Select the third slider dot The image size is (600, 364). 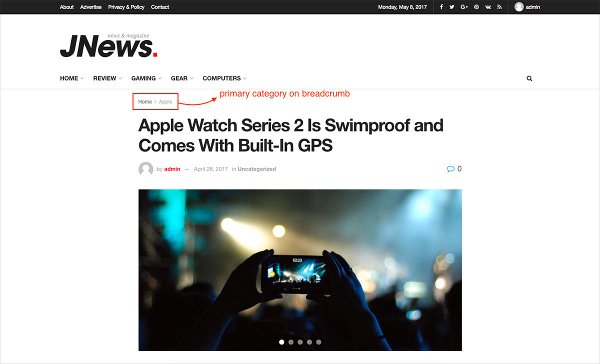pyautogui.click(x=300, y=342)
